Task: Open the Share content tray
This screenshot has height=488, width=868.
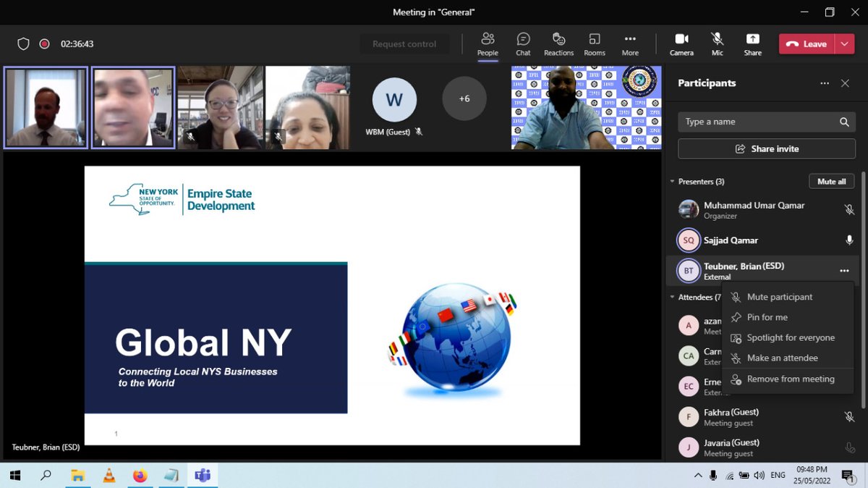Action: click(x=752, y=43)
